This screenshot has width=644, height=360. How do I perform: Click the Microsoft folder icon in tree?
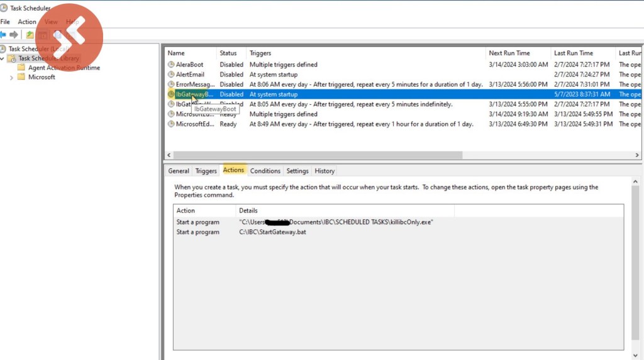[21, 77]
